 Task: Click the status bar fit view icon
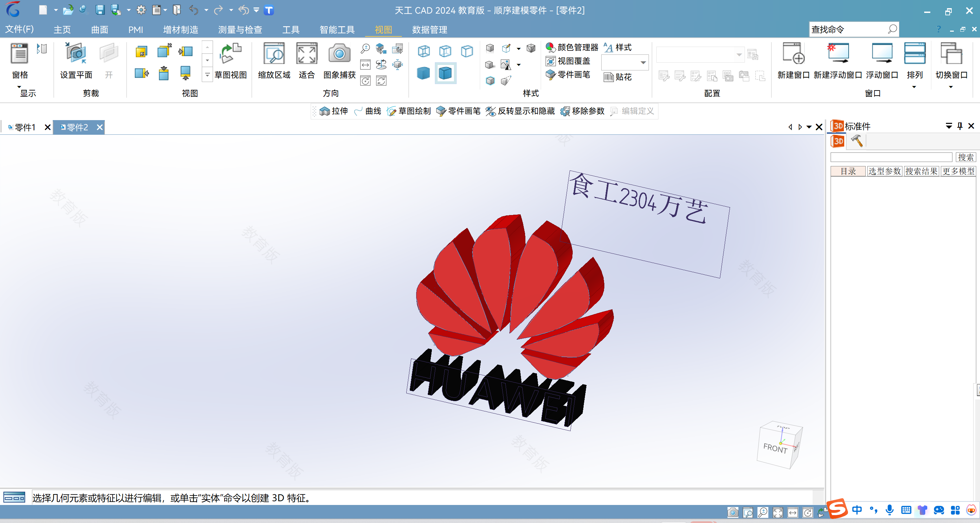tap(778, 513)
